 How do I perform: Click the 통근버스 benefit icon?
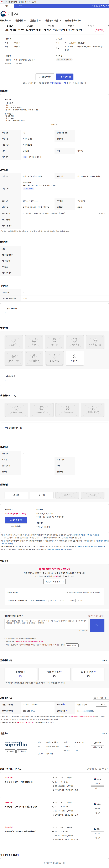point(14,342)
